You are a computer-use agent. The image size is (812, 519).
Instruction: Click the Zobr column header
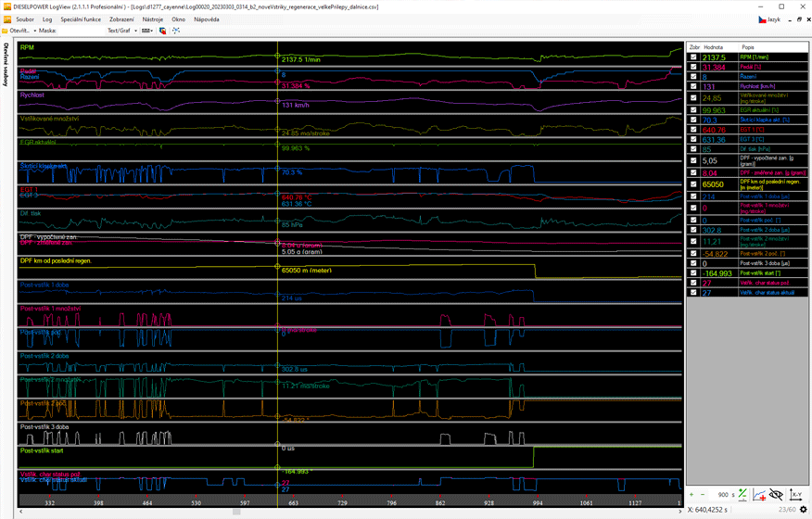(694, 47)
